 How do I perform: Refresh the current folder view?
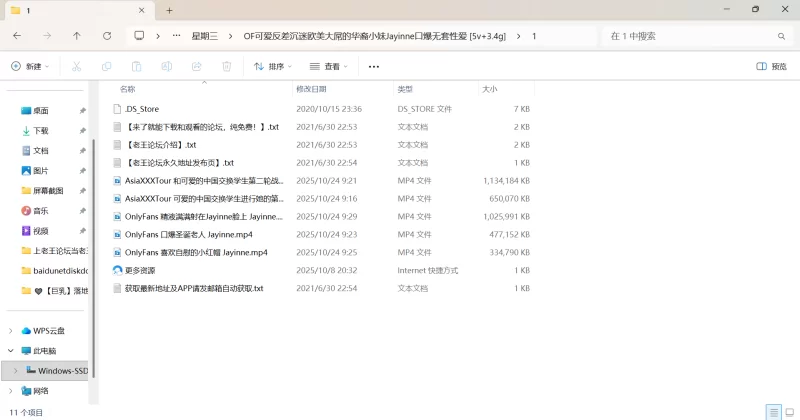click(x=107, y=36)
